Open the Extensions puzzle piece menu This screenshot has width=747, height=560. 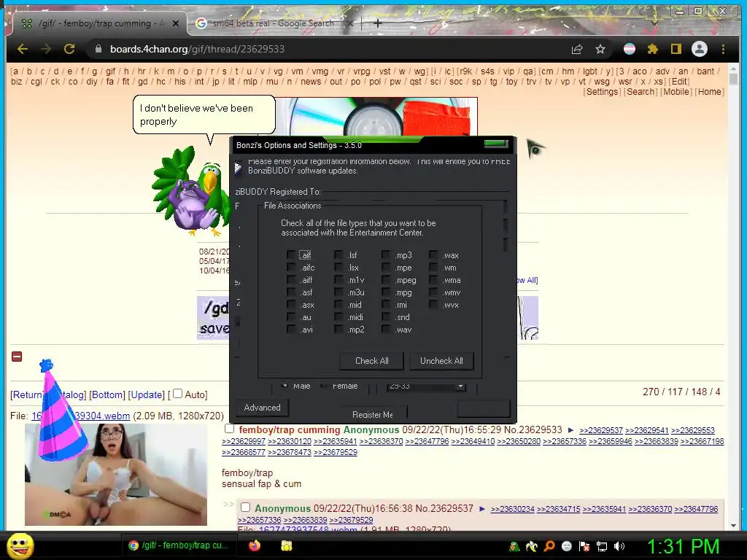(653, 49)
